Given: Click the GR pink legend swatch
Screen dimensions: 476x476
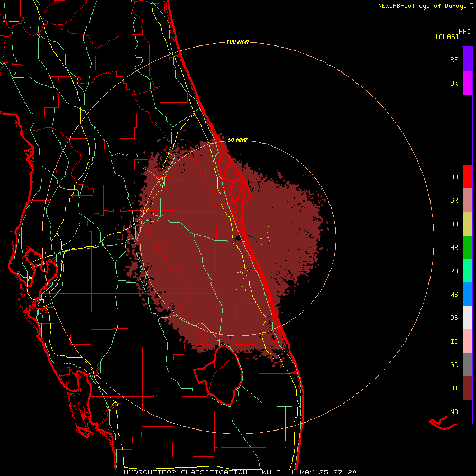Looking at the screenshot, I should (467, 200).
